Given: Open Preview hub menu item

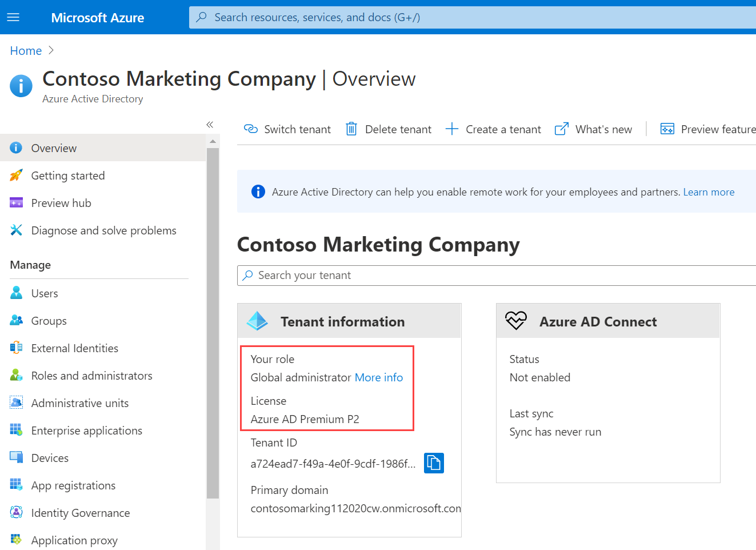Looking at the screenshot, I should click(103, 203).
